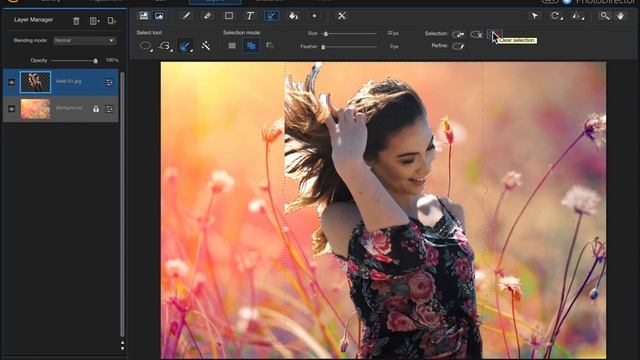Select the Selection tool in the top toolbar
Image resolution: width=640 pixels, height=360 pixels.
pos(271,16)
